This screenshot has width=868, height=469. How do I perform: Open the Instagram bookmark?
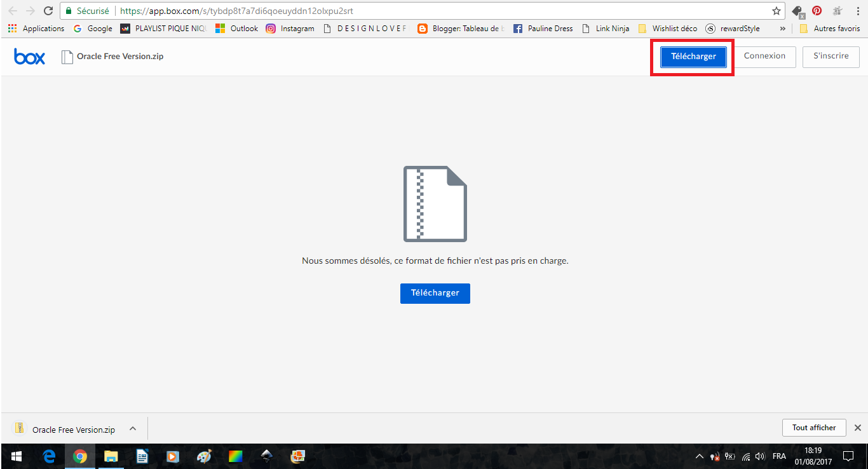pyautogui.click(x=290, y=29)
